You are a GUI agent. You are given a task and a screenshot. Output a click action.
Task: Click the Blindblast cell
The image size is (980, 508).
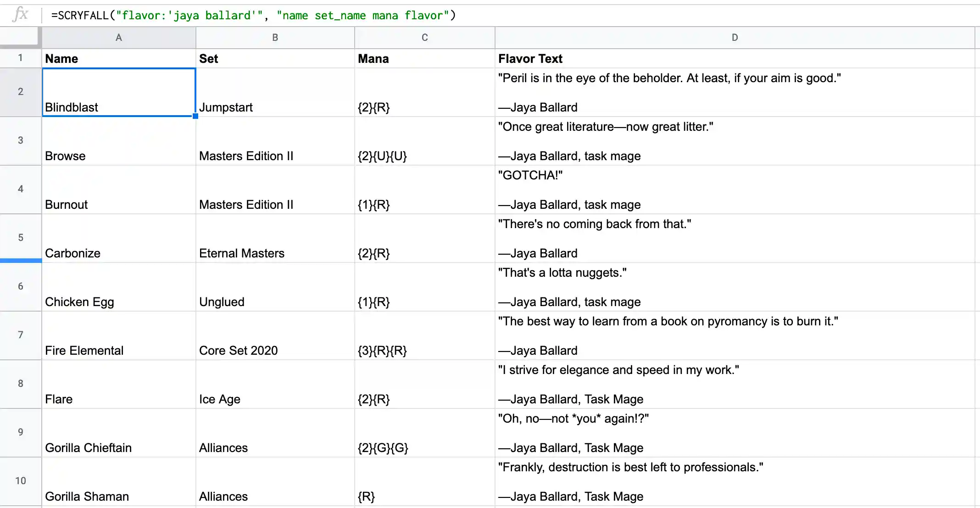pyautogui.click(x=119, y=93)
